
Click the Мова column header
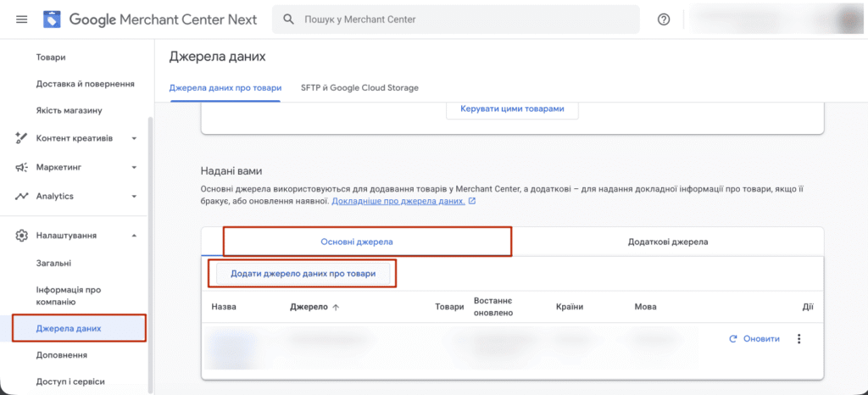tap(645, 307)
